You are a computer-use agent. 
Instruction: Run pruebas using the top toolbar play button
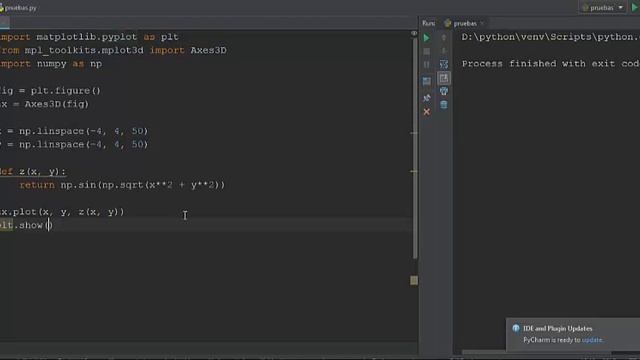(635, 7)
